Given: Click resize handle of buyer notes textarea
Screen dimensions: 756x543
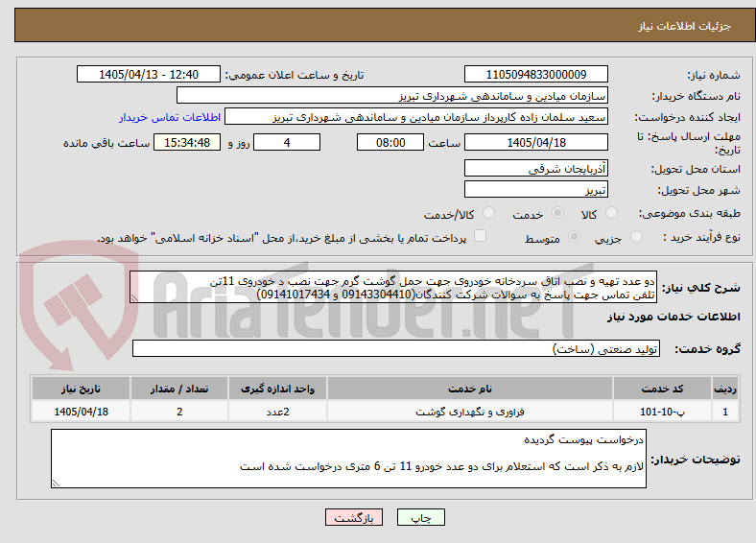Looking at the screenshot, I should point(56,483).
